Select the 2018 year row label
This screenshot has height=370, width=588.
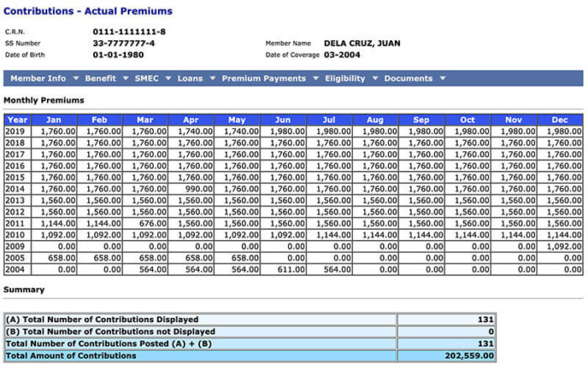15,143
